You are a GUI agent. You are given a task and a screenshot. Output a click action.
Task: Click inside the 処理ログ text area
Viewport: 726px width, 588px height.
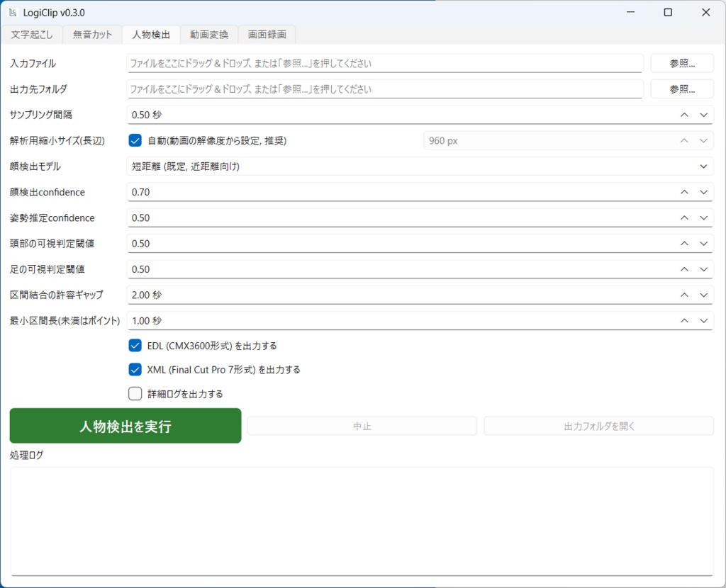[x=362, y=521]
